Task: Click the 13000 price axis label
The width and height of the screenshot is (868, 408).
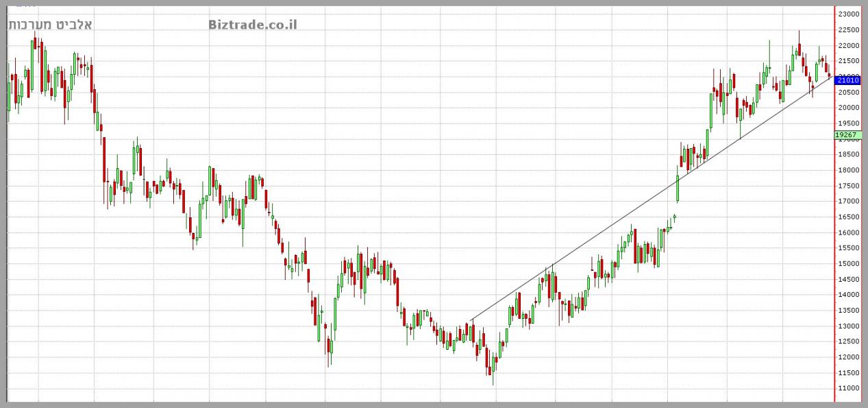Action: pyautogui.click(x=849, y=326)
